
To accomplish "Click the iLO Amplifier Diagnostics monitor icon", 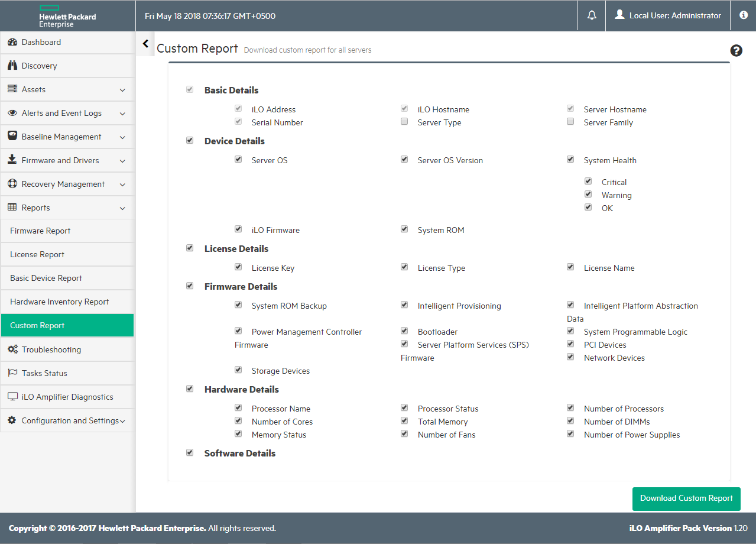I will [x=12, y=397].
